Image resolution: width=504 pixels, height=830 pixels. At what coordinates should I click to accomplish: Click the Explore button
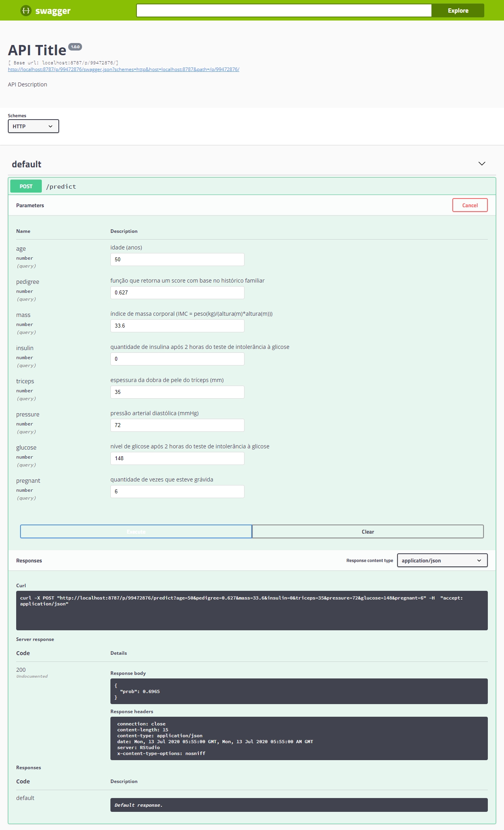click(x=457, y=11)
